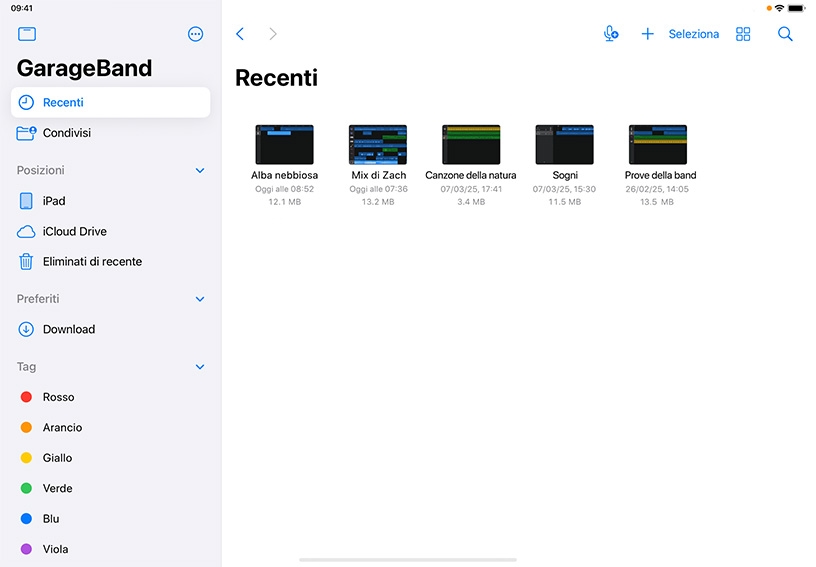Click the iPad device icon
Image resolution: width=816 pixels, height=567 pixels.
point(26,201)
